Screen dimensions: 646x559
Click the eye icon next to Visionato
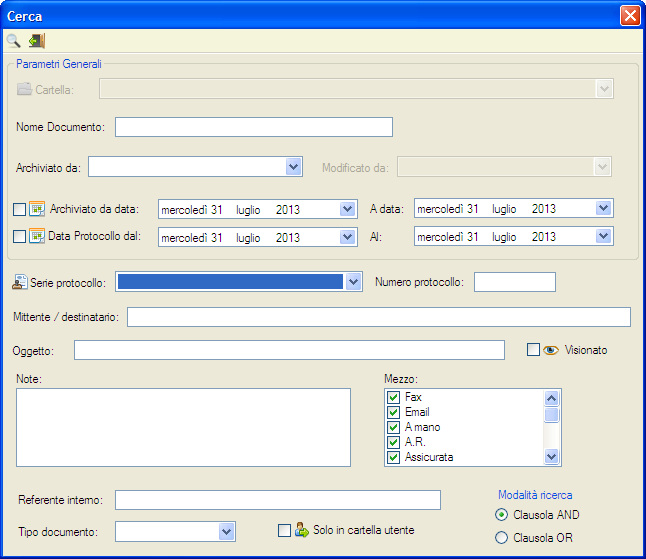pos(551,350)
